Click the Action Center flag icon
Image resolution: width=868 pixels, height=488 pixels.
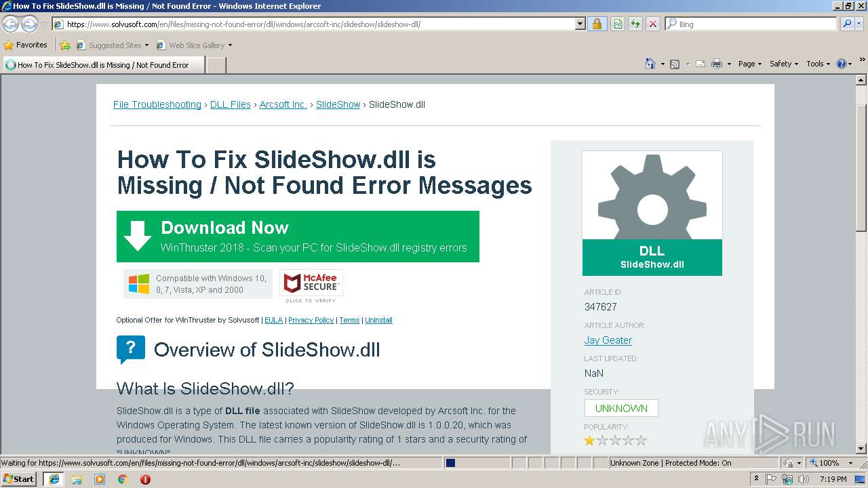tap(772, 479)
